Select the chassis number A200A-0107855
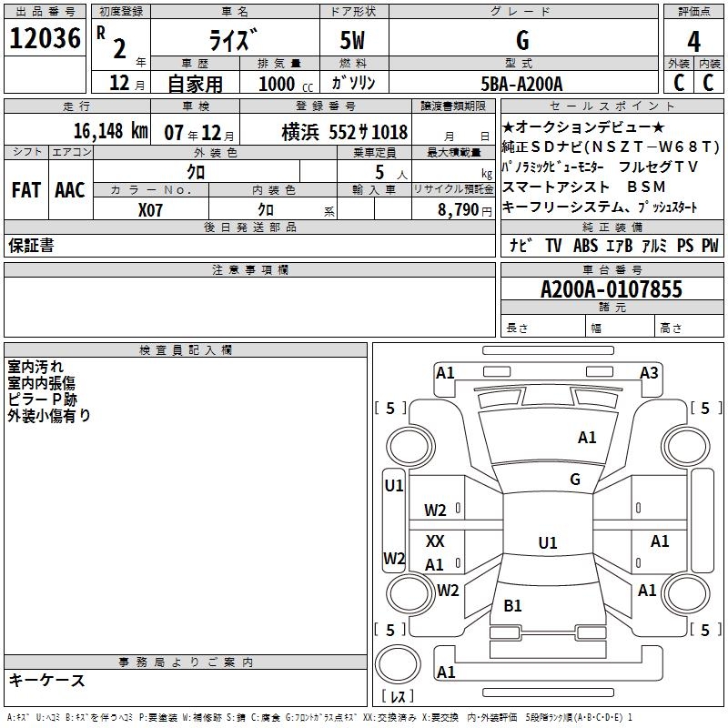728x728 pixels. [x=612, y=289]
